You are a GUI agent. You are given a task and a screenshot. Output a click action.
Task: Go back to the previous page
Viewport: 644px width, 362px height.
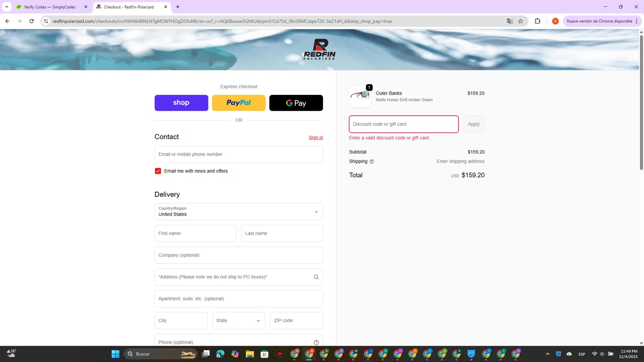(7, 21)
